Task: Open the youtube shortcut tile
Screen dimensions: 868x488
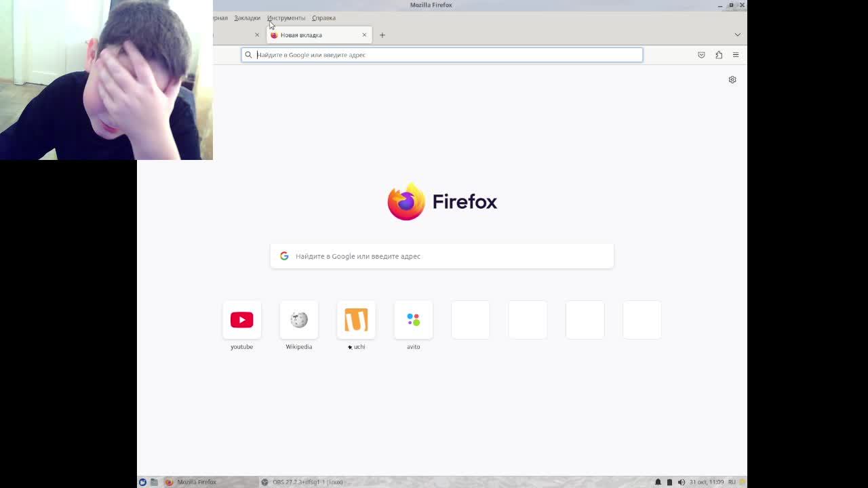Action: tap(241, 320)
